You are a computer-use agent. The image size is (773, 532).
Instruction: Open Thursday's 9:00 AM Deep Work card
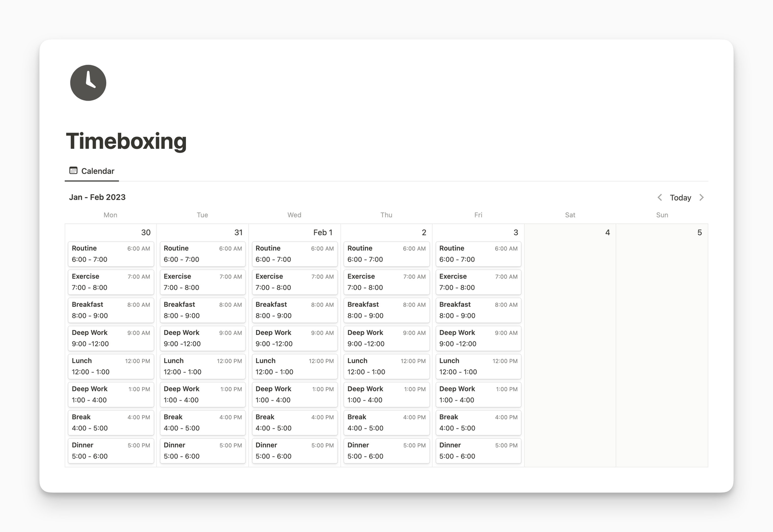click(x=386, y=338)
